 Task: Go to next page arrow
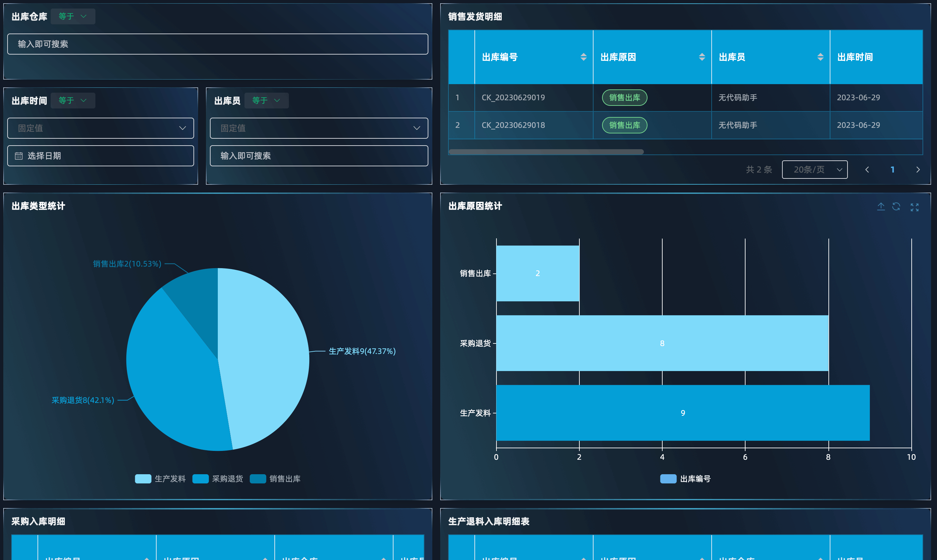[x=918, y=170]
